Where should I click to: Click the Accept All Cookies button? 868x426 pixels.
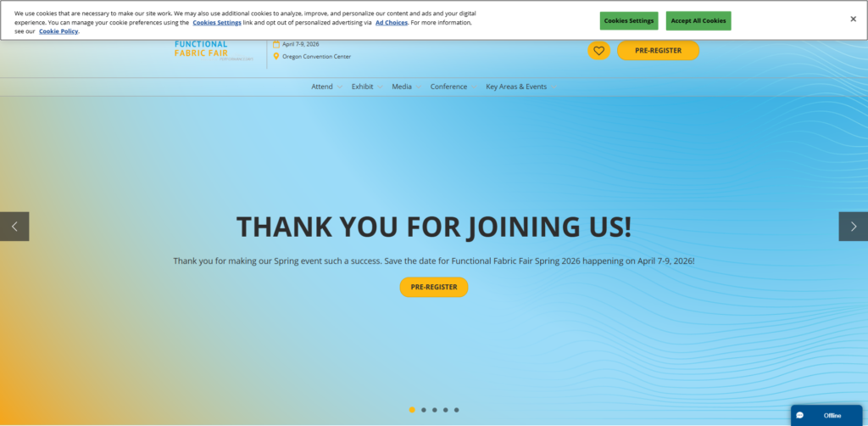[x=698, y=20]
